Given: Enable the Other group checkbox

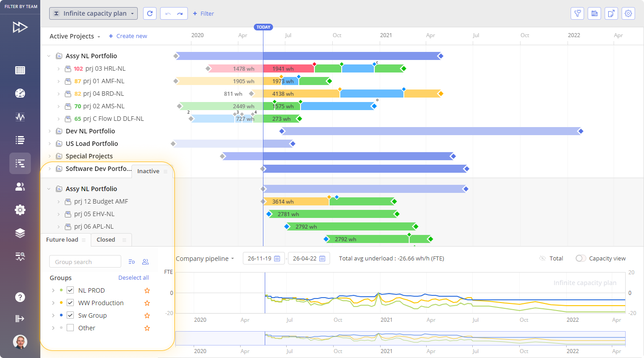Looking at the screenshot, I should pyautogui.click(x=70, y=328).
